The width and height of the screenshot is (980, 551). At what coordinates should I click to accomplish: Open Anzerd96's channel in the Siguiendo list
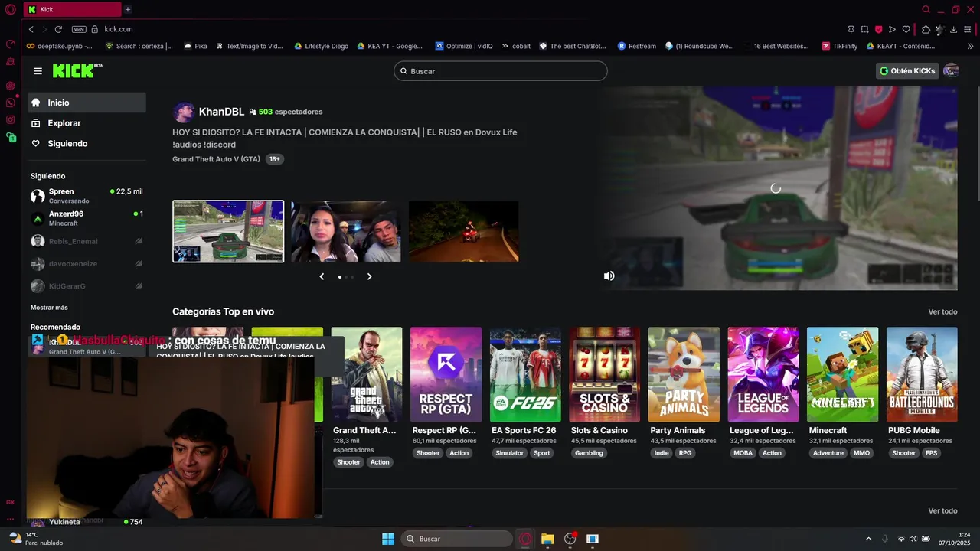coord(87,218)
